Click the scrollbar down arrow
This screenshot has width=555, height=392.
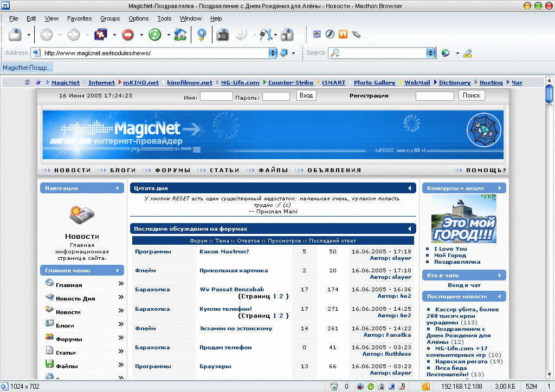click(x=550, y=374)
